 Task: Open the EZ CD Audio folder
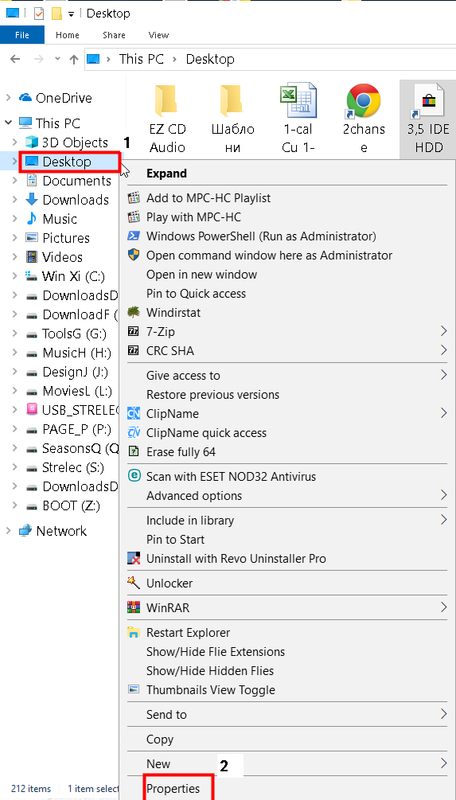(x=167, y=119)
